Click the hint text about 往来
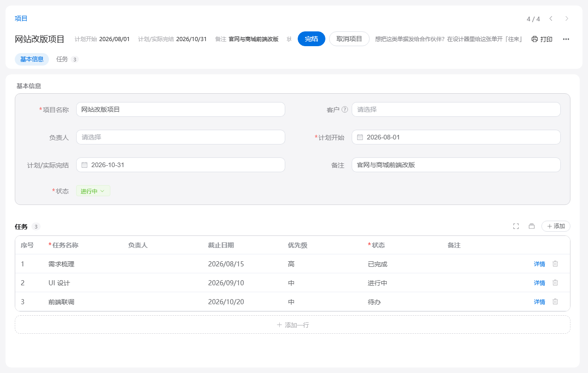Screen dimensions: 588x373 coord(449,39)
